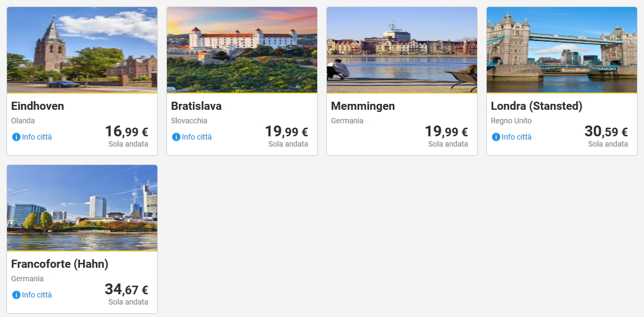Click the info icon on the Bratislava card
The height and width of the screenshot is (317, 644).
(x=176, y=137)
